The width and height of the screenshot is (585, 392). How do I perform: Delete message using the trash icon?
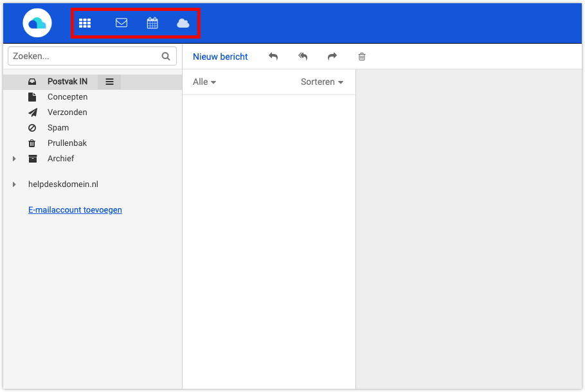[x=362, y=57]
